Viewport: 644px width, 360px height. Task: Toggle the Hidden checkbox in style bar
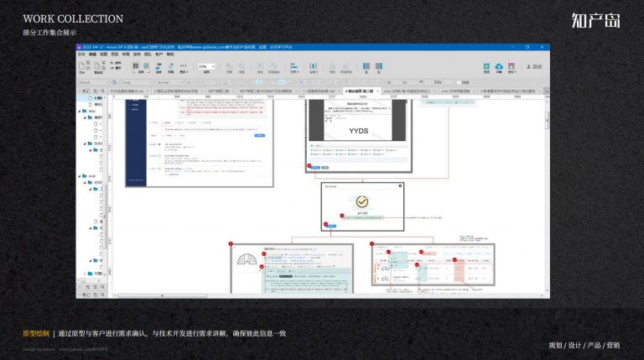coord(459,82)
